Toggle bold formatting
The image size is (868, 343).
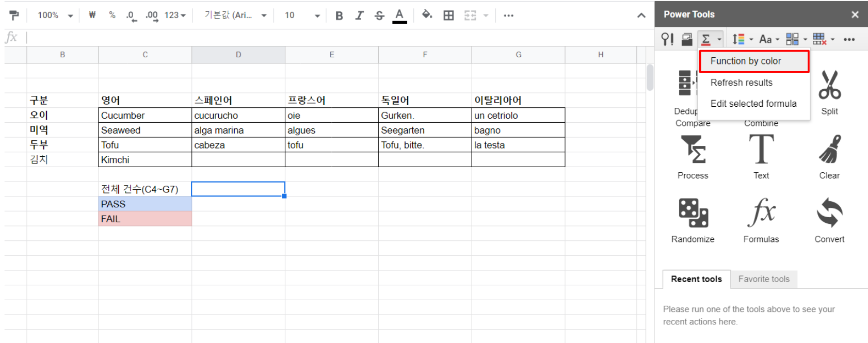(x=339, y=15)
